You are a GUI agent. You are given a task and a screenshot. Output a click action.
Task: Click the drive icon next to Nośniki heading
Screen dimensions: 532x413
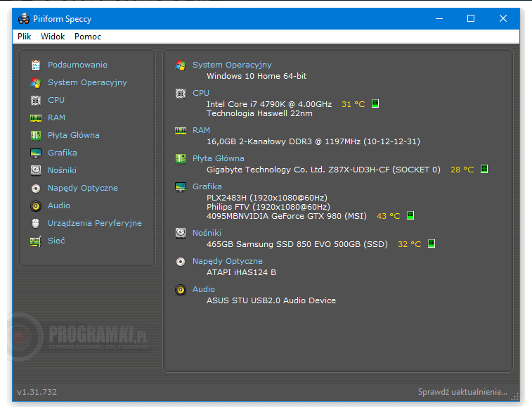pos(181,233)
